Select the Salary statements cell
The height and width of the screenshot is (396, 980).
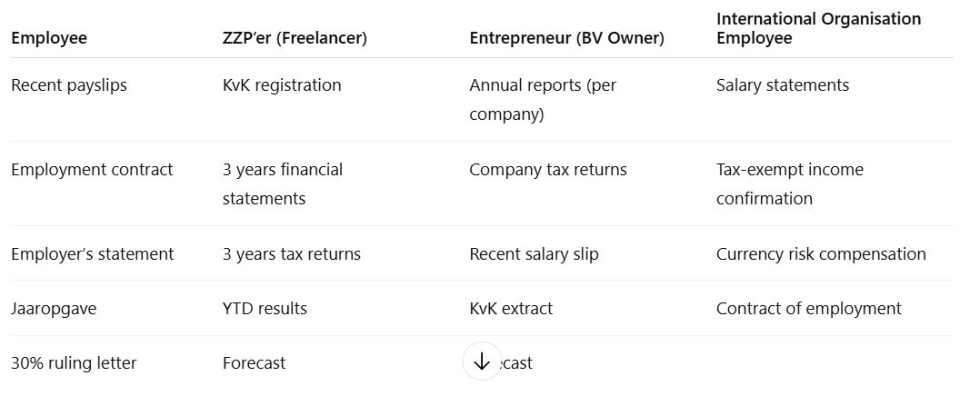pyautogui.click(x=782, y=85)
